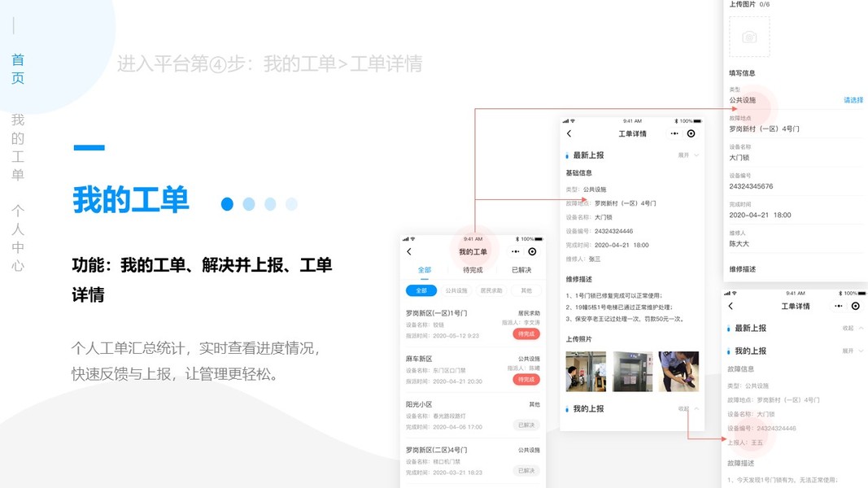Viewport: 868px width, 488px height.
Task: Open 麻车新区 work order
Action: point(473,369)
